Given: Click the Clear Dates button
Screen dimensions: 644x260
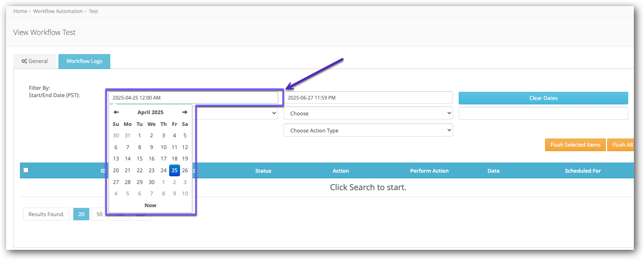Looking at the screenshot, I should point(543,98).
